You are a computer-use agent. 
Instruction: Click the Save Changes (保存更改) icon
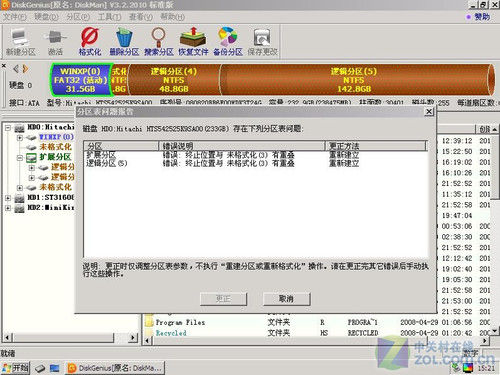[x=262, y=42]
